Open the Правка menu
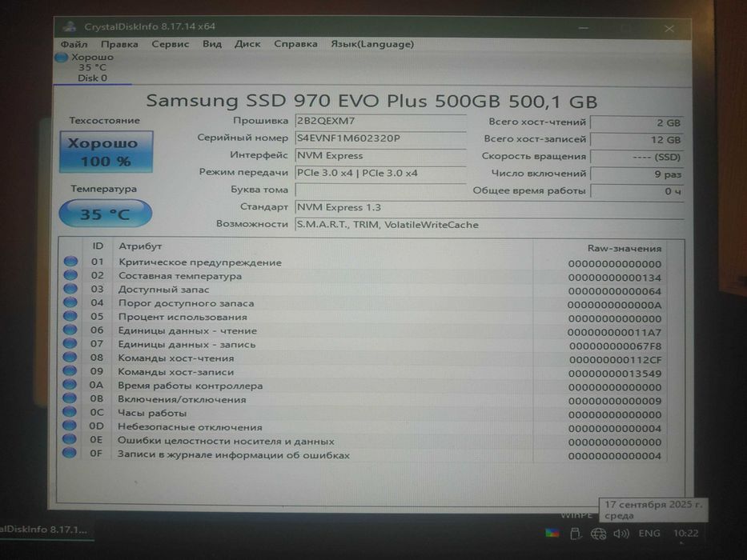Image resolution: width=747 pixels, height=560 pixels. point(119,44)
